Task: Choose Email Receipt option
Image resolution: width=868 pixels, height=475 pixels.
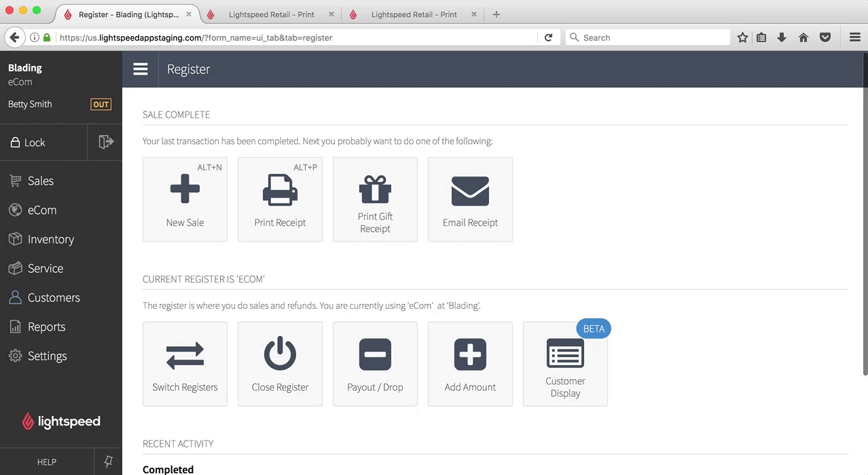Action: (x=470, y=199)
